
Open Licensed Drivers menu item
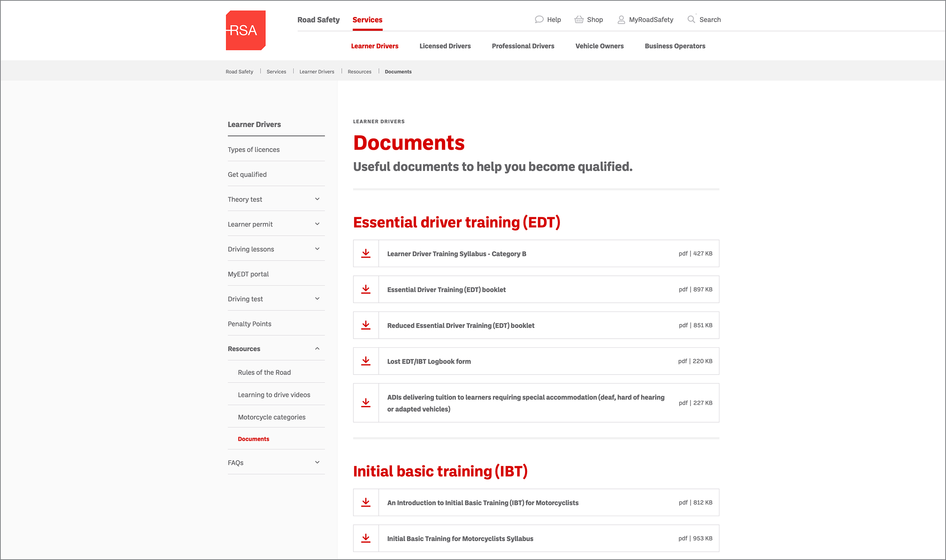[x=445, y=46]
